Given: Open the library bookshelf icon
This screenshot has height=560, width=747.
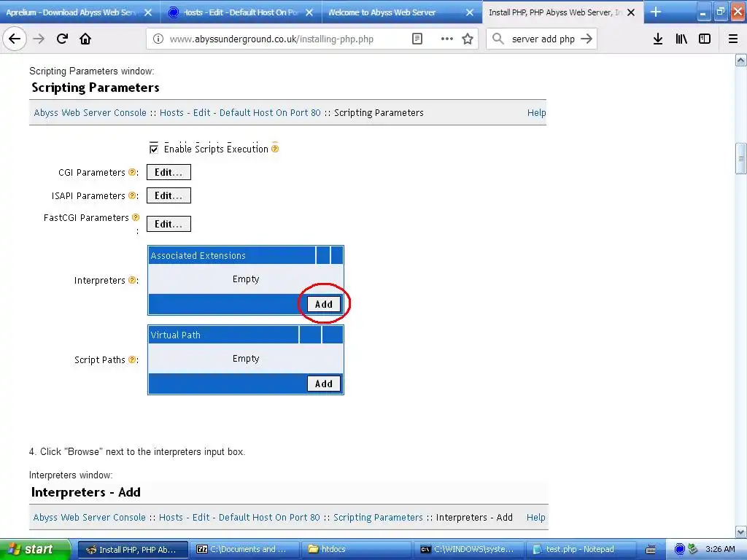Looking at the screenshot, I should [681, 39].
